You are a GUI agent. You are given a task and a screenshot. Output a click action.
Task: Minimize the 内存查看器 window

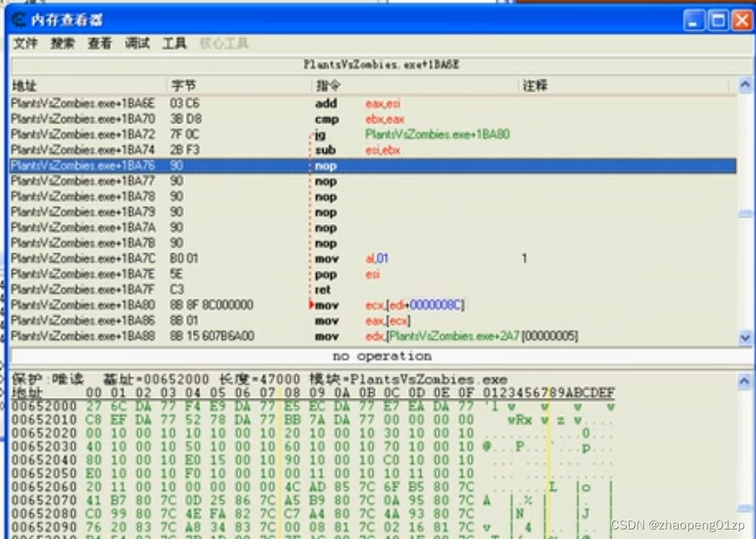click(693, 21)
